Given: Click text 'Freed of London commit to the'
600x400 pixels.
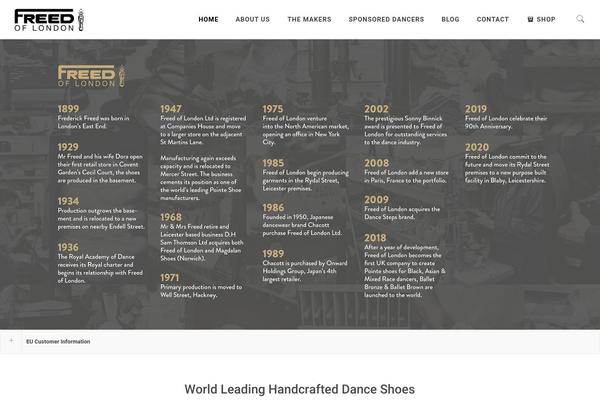Looking at the screenshot, I should [505, 157].
